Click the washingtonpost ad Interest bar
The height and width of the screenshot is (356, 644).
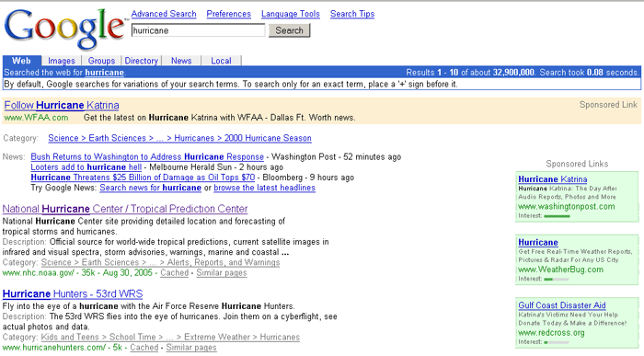pos(557,216)
